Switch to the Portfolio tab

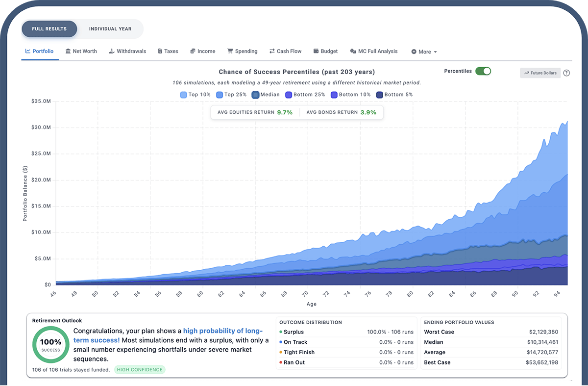click(40, 51)
